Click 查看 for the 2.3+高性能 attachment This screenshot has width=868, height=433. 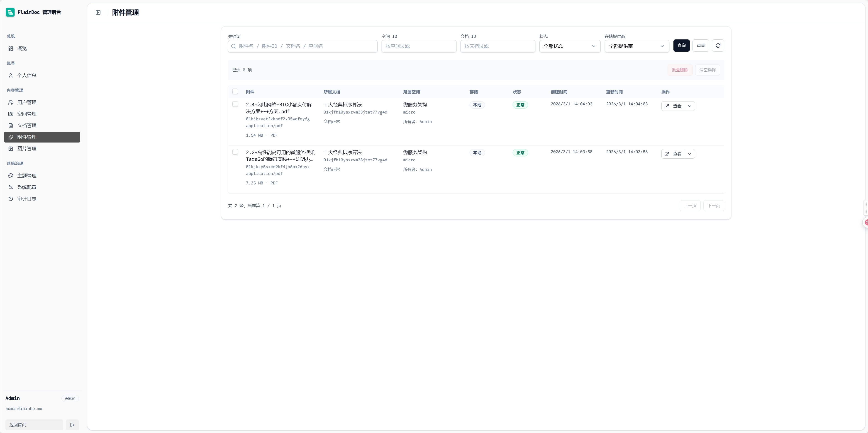(673, 154)
